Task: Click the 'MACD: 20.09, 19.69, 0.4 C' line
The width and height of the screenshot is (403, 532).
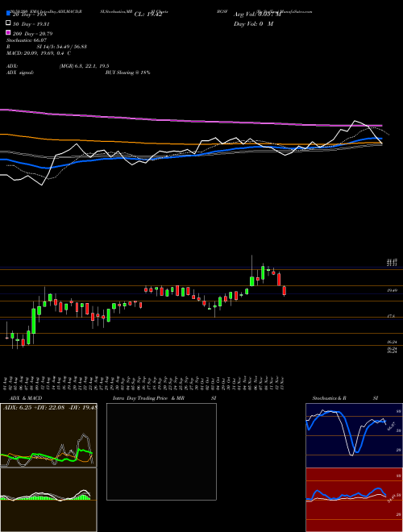Action: [39, 53]
